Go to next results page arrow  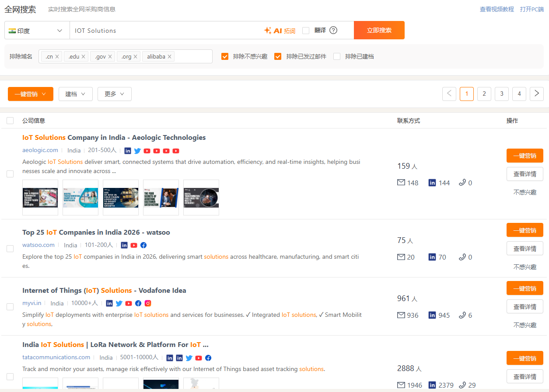[537, 94]
